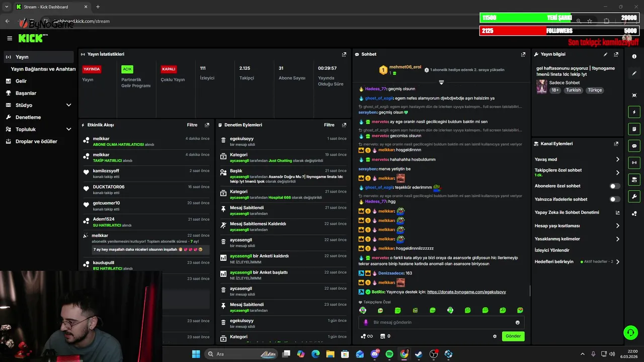644x362 pixels.
Task: Toggle Yalnızca ifadelerle sohbet switch
Action: pyautogui.click(x=614, y=199)
